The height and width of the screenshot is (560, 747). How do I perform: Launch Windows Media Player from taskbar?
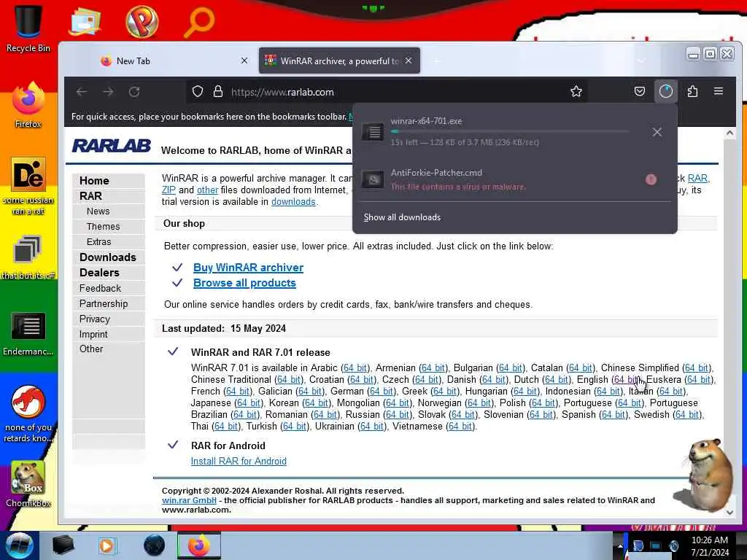[107, 545]
